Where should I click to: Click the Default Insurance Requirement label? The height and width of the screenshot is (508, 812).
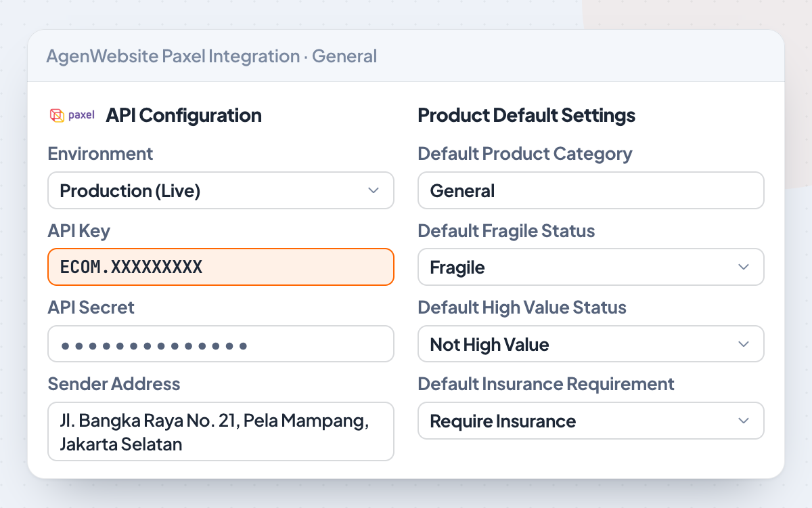[546, 384]
